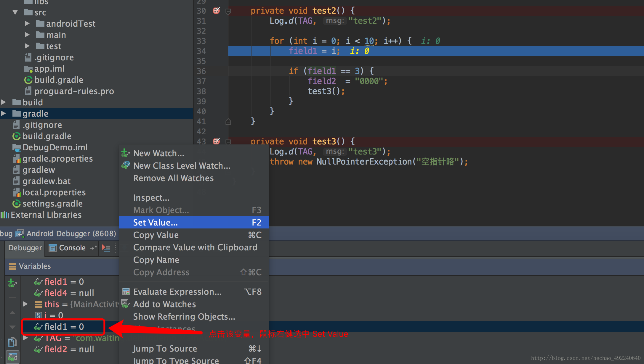Expand the gradle folder
This screenshot has width=644, height=364.
(4, 113)
